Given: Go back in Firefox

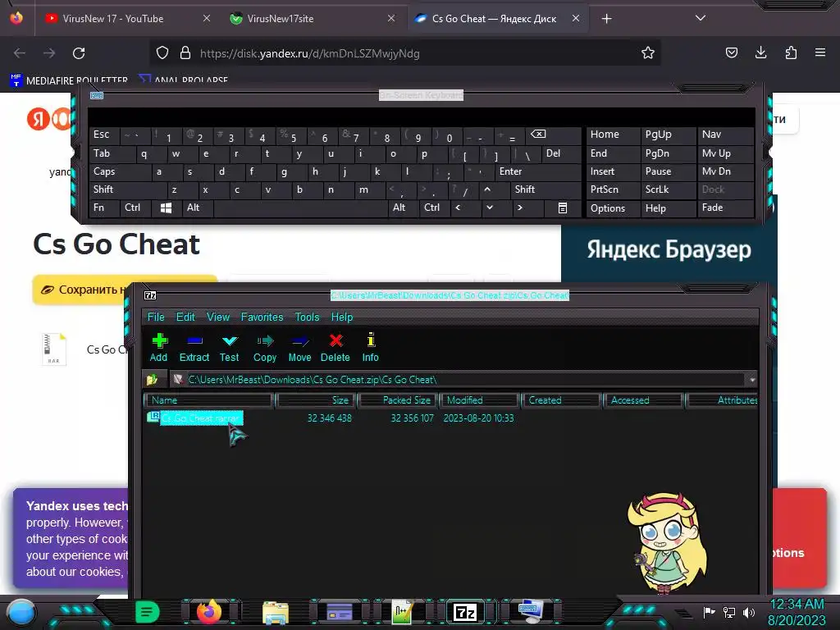Looking at the screenshot, I should pyautogui.click(x=20, y=53).
